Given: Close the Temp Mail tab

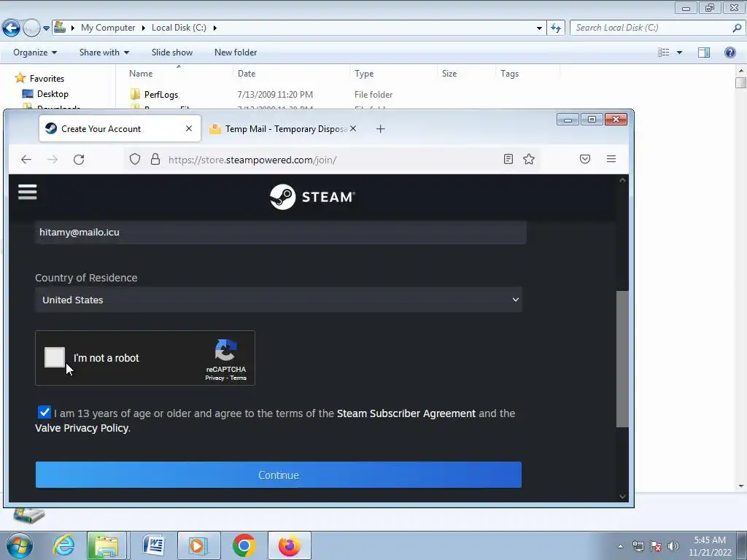Looking at the screenshot, I should pyautogui.click(x=353, y=128).
